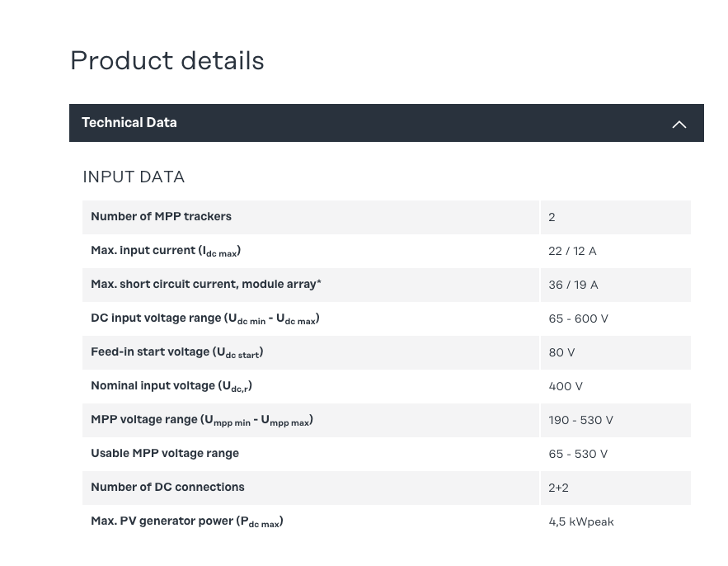Select the Nominal input voltage label

pyautogui.click(x=171, y=386)
